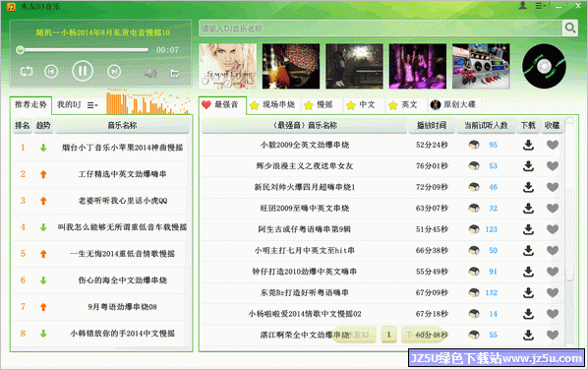
Task: Sort by 播放时间 column header
Action: [x=432, y=125]
